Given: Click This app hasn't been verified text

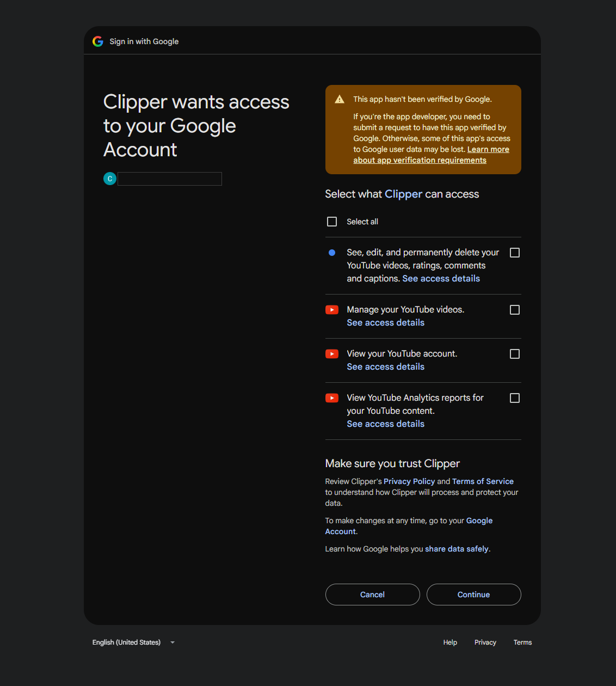Looking at the screenshot, I should [x=422, y=99].
